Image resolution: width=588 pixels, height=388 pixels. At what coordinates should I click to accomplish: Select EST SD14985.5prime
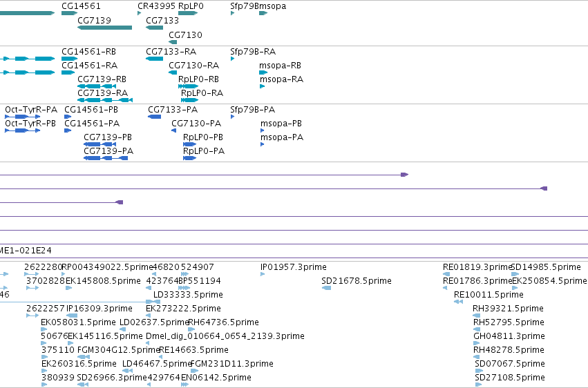pyautogui.click(x=547, y=266)
